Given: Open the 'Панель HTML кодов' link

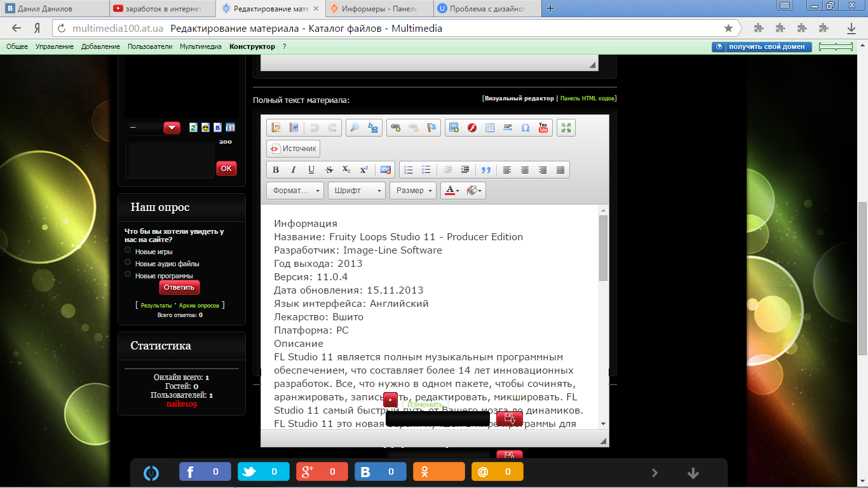Looking at the screenshot, I should [587, 98].
